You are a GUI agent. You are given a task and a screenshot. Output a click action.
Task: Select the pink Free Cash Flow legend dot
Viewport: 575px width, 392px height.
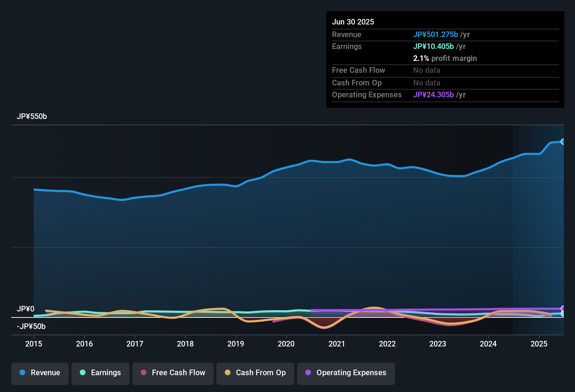click(143, 373)
